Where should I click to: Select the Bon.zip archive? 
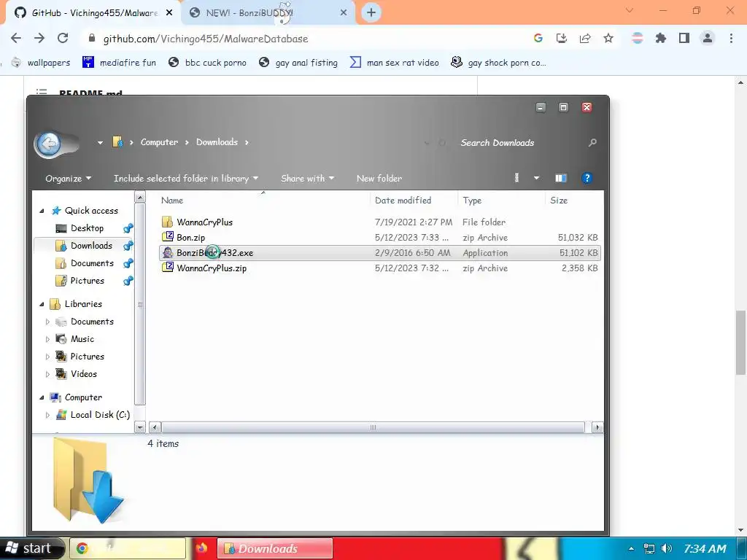pos(379,237)
